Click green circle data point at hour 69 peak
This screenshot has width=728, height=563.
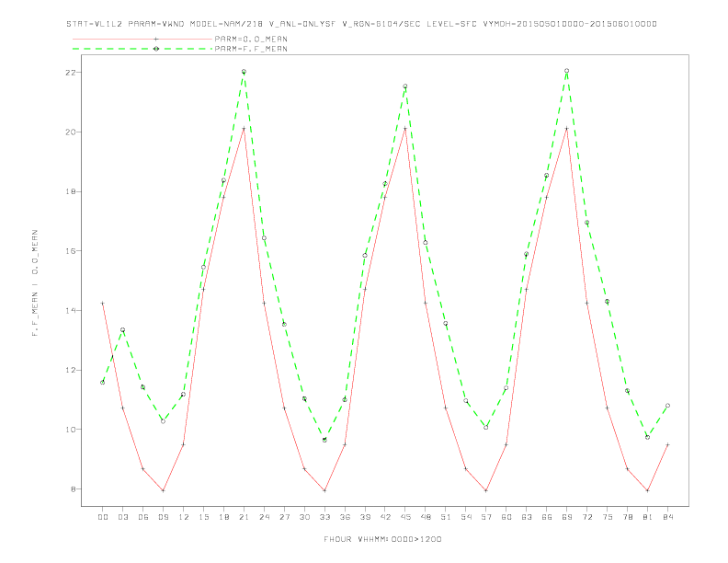pyautogui.click(x=567, y=71)
